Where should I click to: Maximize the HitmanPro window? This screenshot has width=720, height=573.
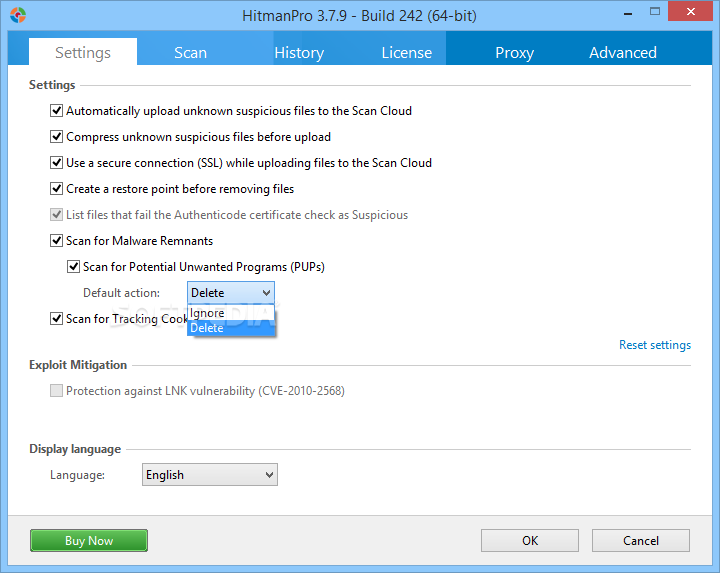pyautogui.click(x=655, y=12)
